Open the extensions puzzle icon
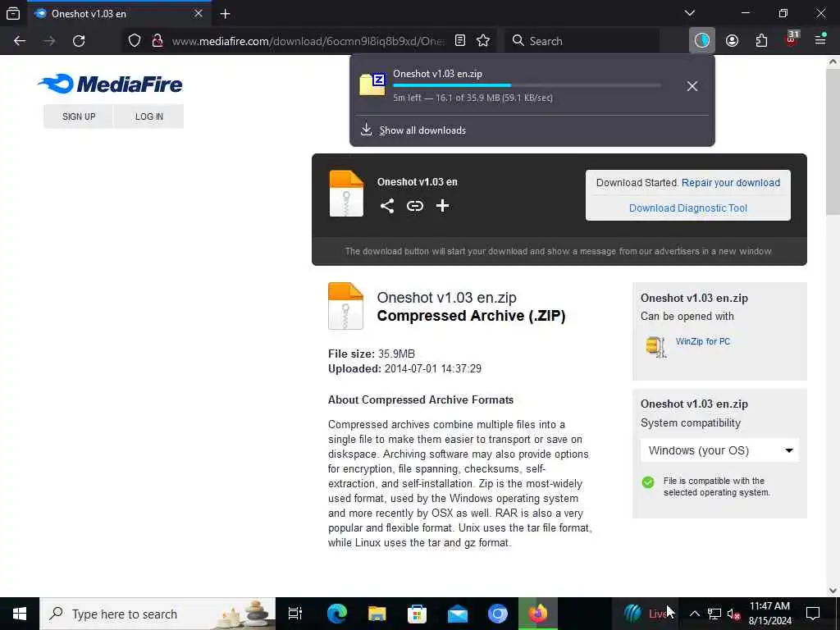The image size is (840, 630). 761,41
